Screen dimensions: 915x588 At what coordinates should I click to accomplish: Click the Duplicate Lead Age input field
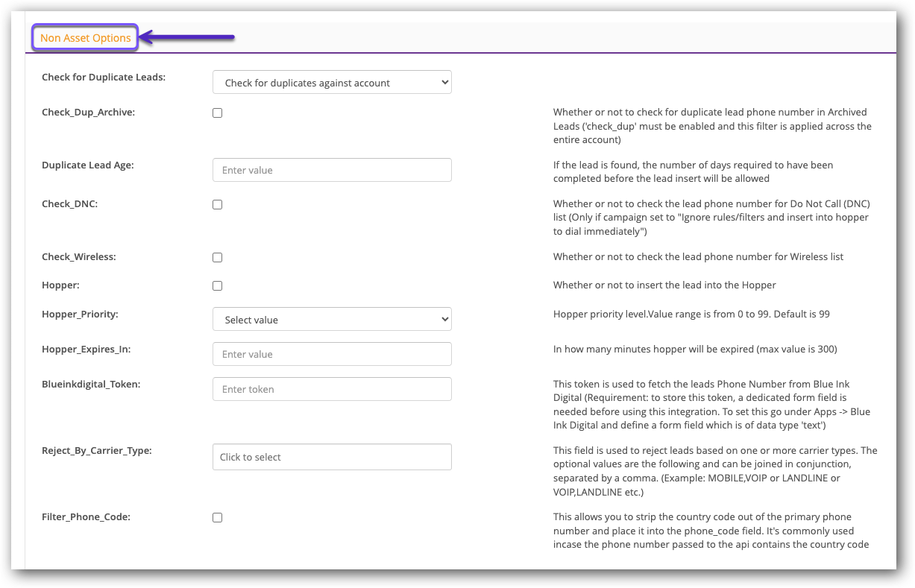pyautogui.click(x=332, y=169)
